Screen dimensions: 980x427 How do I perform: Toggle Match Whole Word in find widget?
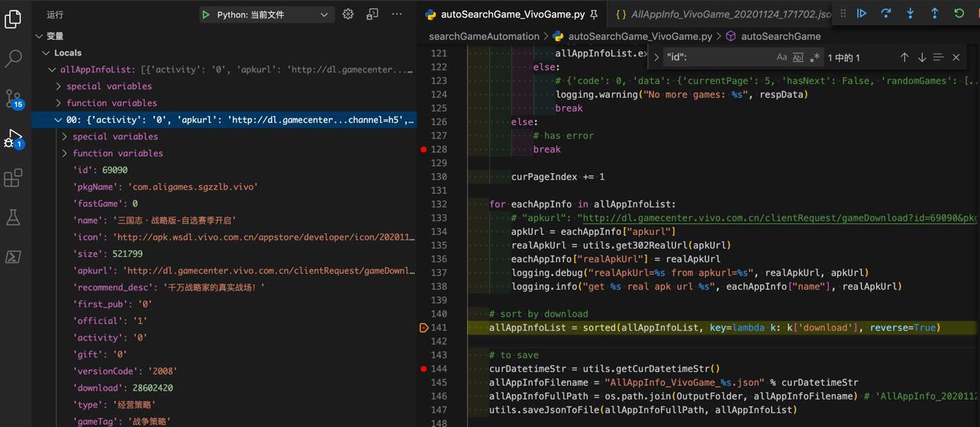(798, 58)
